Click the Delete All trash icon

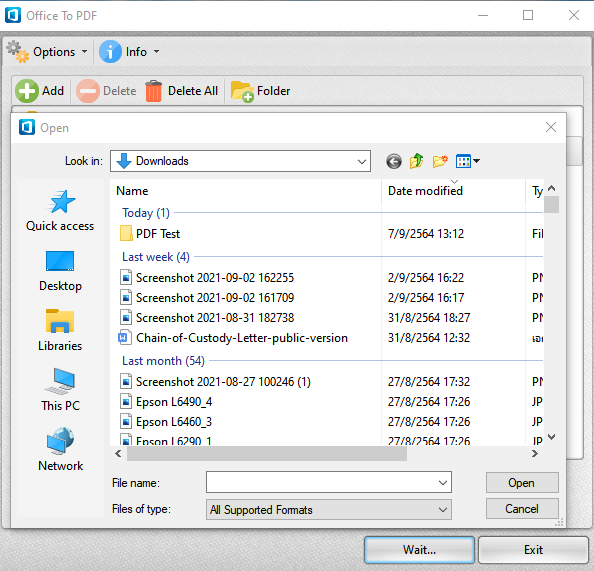pos(153,91)
